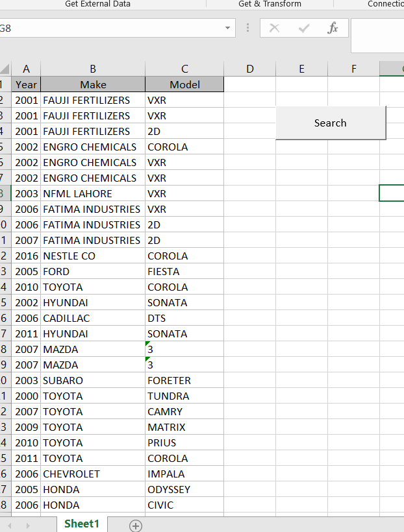
Task: Click the next sheet scroll arrow
Action: coord(28,526)
